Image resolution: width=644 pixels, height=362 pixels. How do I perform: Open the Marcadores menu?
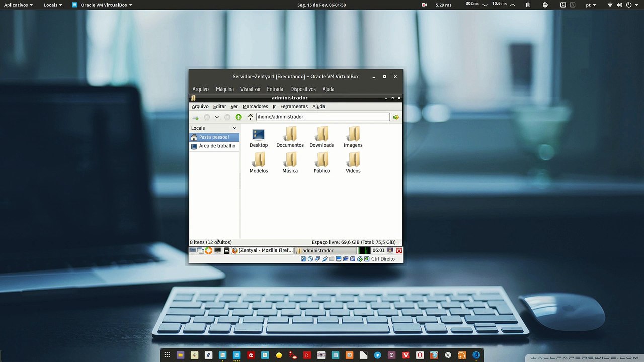(255, 107)
